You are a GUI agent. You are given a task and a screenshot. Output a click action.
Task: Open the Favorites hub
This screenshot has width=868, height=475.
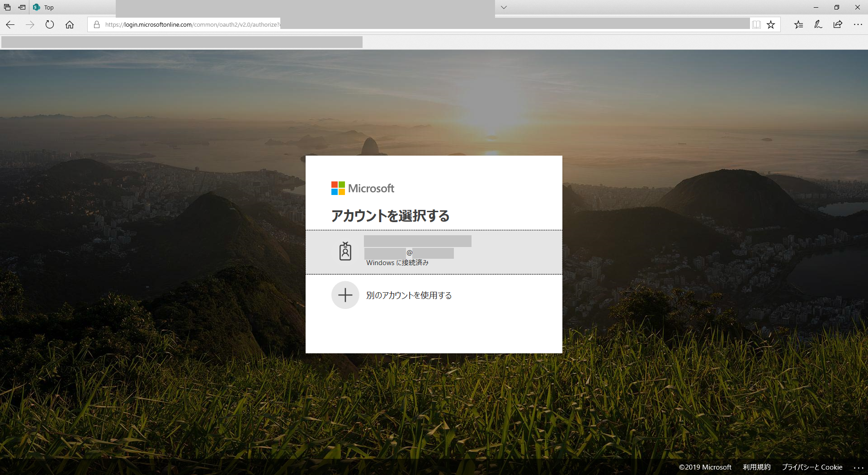click(798, 24)
